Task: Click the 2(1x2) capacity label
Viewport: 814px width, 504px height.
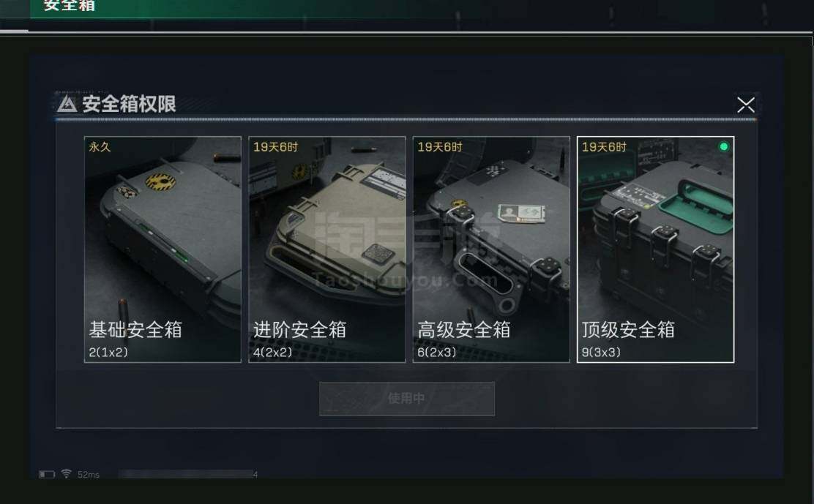Action: tap(108, 352)
